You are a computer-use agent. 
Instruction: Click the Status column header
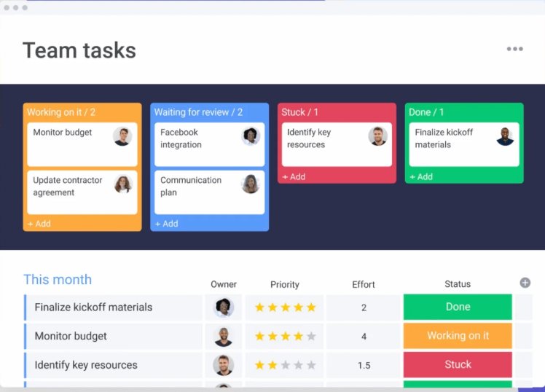[x=458, y=284]
